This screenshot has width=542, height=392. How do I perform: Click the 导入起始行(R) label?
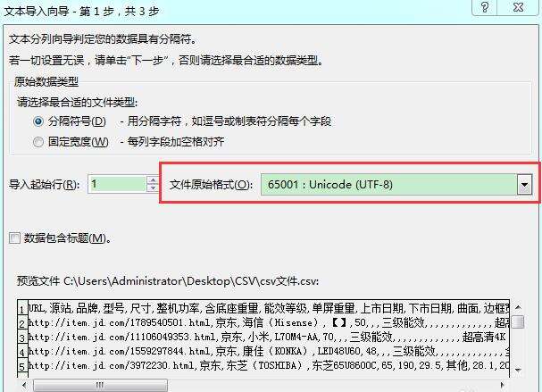pyautogui.click(x=45, y=185)
